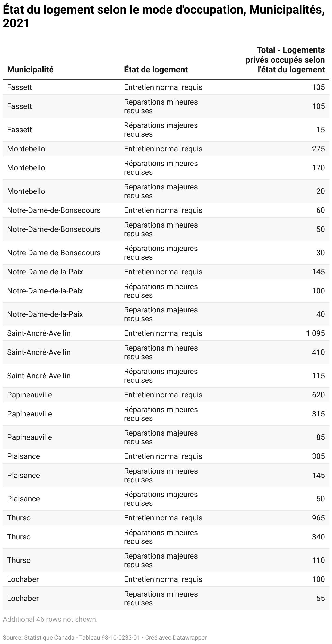Select the Papineauville cell with value 620
Screen dimensions: 332x644
click(318, 395)
